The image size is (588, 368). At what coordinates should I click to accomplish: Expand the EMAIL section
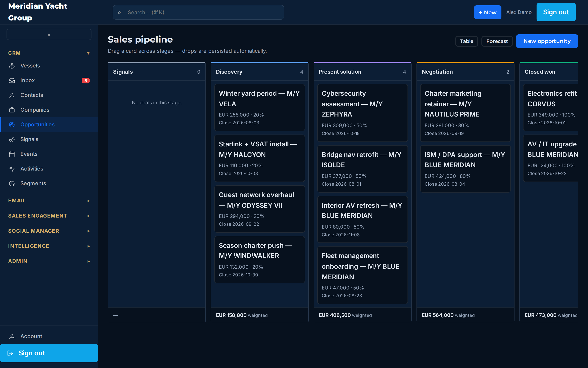(x=49, y=201)
